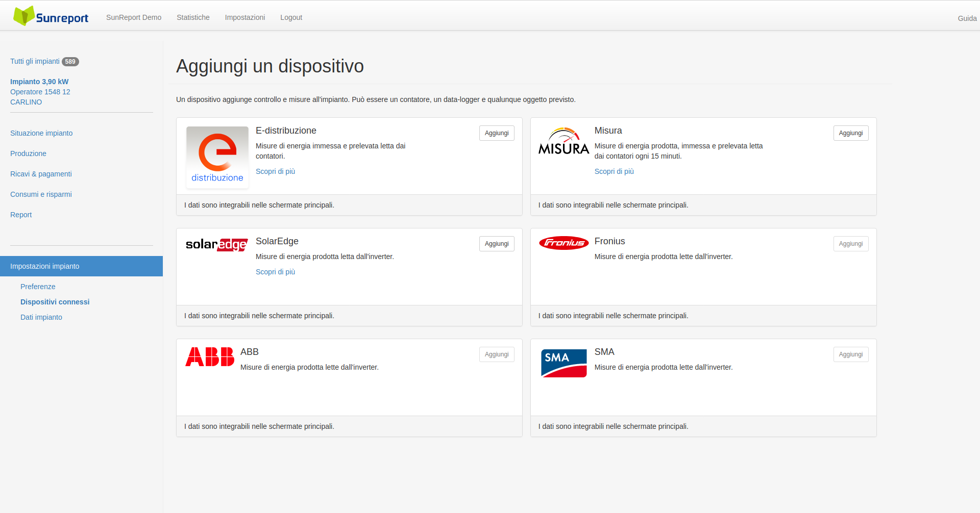Open Impianto 3,90 kW plant link

click(x=39, y=82)
